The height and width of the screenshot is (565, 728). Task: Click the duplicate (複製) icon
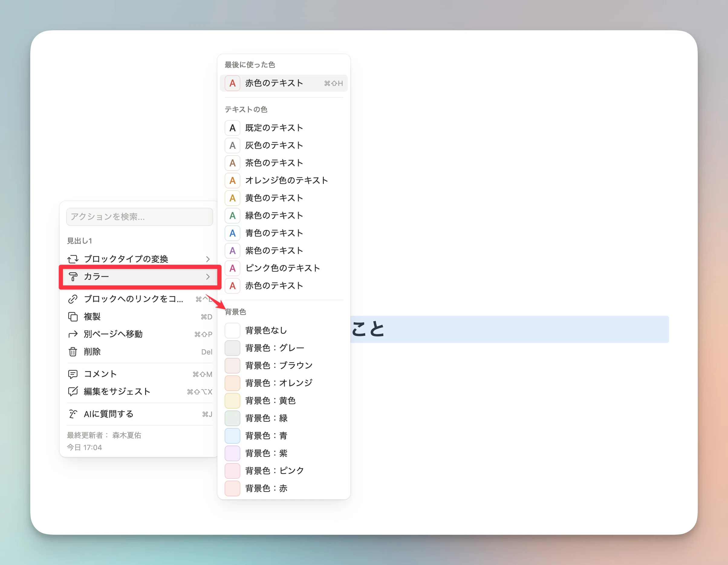coord(73,316)
